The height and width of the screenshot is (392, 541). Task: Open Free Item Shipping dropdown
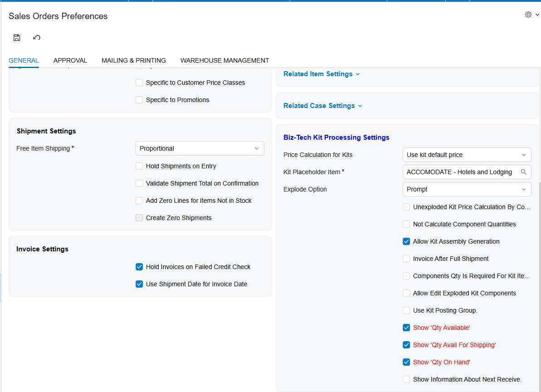pyautogui.click(x=200, y=148)
